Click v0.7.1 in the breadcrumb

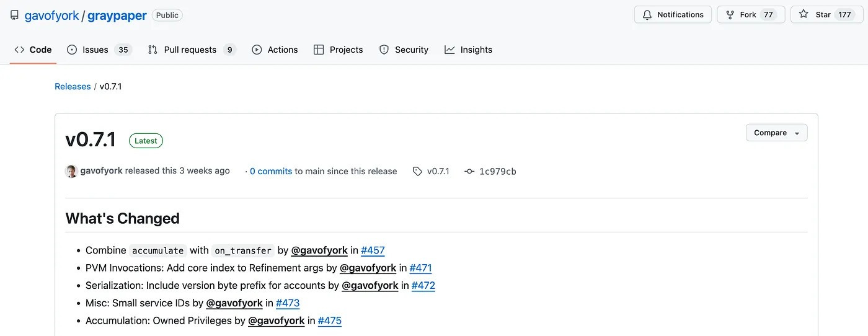110,86
